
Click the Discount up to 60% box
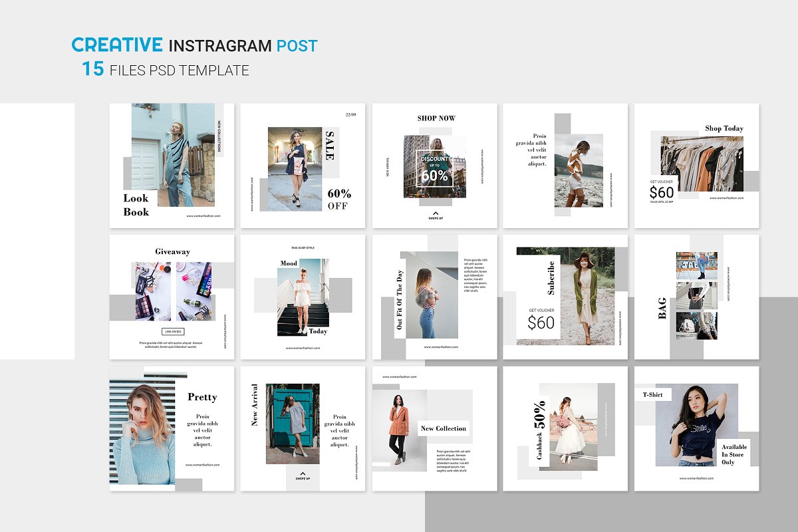tap(434, 168)
